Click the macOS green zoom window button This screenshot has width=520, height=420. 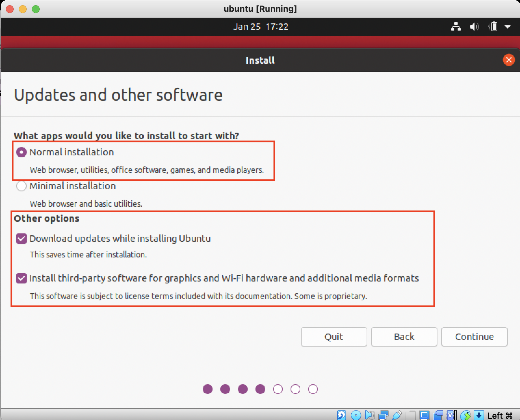tap(36, 9)
